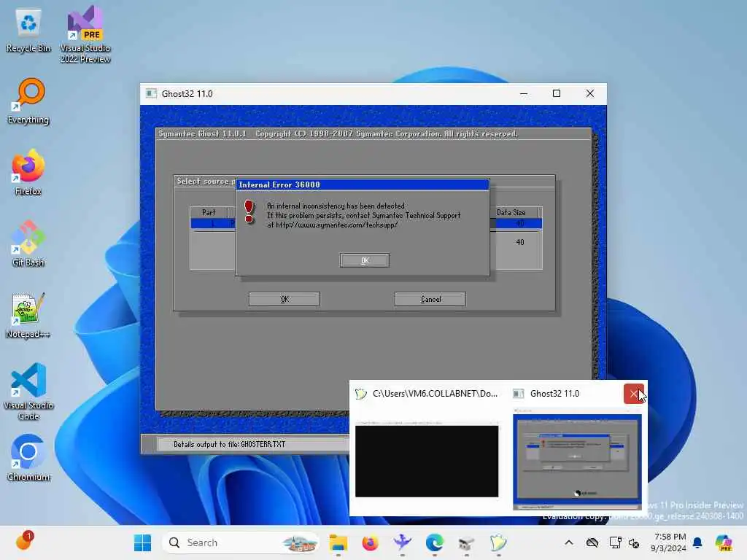The width and height of the screenshot is (747, 560).
Task: Launch Everything search desktop icon
Action: [x=28, y=101]
